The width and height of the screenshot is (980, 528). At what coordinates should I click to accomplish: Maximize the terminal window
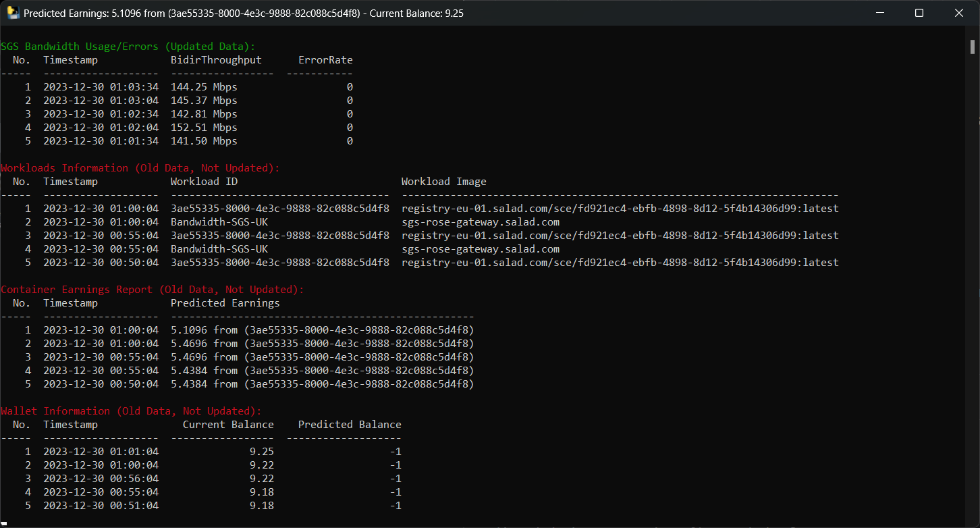pyautogui.click(x=919, y=13)
